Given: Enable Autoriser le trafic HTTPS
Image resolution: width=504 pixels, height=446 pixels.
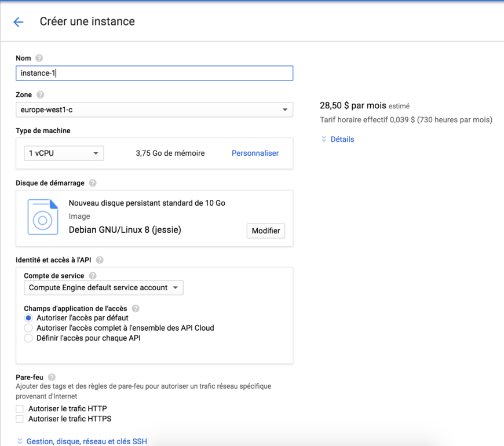Looking at the screenshot, I should pyautogui.click(x=19, y=419).
